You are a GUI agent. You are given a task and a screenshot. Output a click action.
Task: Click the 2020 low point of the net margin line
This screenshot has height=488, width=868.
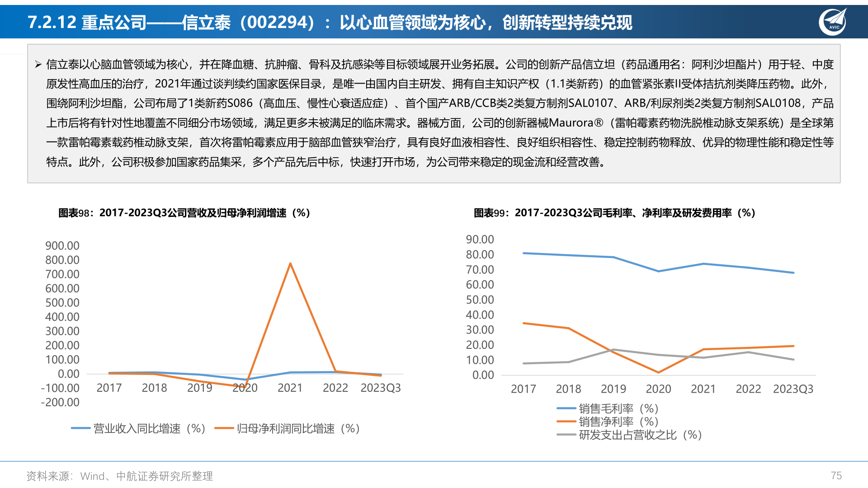(x=659, y=372)
